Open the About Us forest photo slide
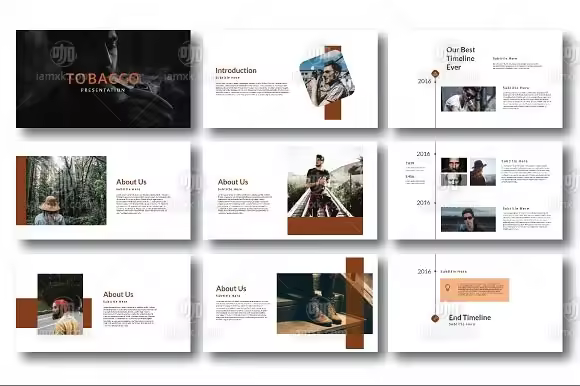The image size is (580, 386). coord(103,191)
